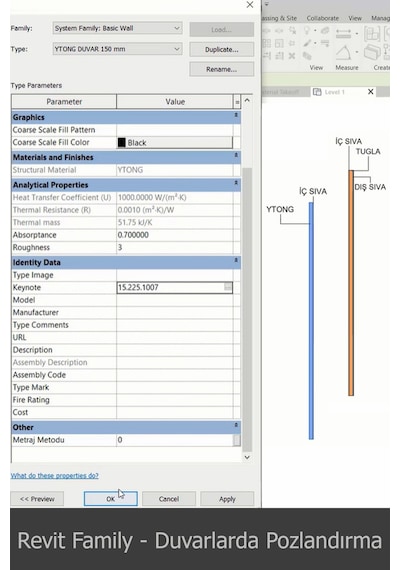The width and height of the screenshot is (400, 570).
Task: Click the Keynote browse button
Action: click(x=228, y=288)
